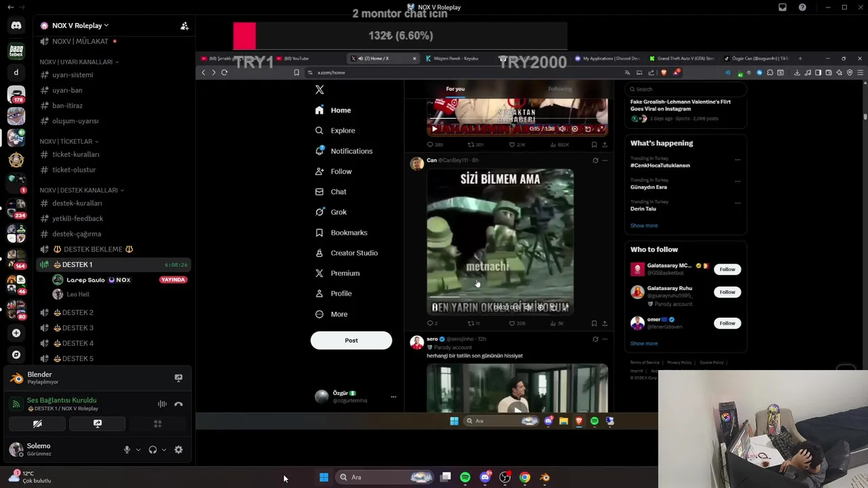Go back with Discord's back arrow
Screen dimensions: 868x488
[x=10, y=7]
